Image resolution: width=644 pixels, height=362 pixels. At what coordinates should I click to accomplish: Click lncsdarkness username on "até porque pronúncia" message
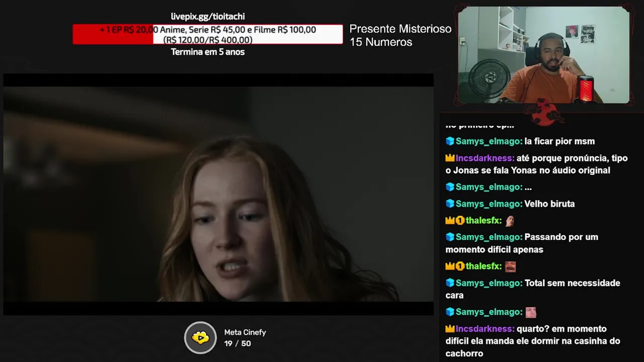pos(485,158)
